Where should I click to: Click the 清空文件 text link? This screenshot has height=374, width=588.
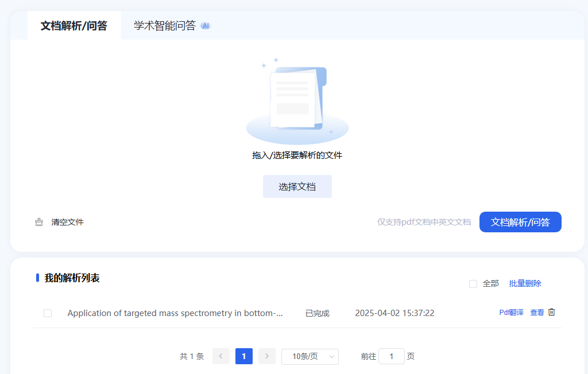point(67,222)
